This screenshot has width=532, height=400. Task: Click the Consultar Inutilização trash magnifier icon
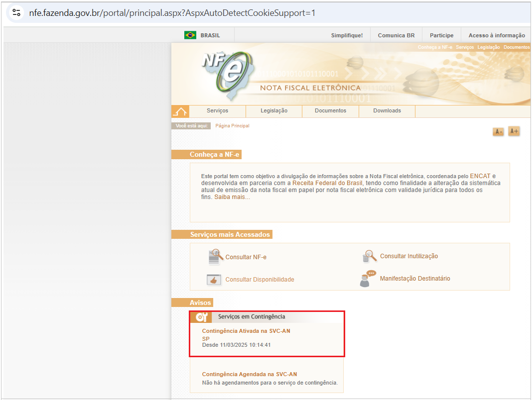point(369,256)
